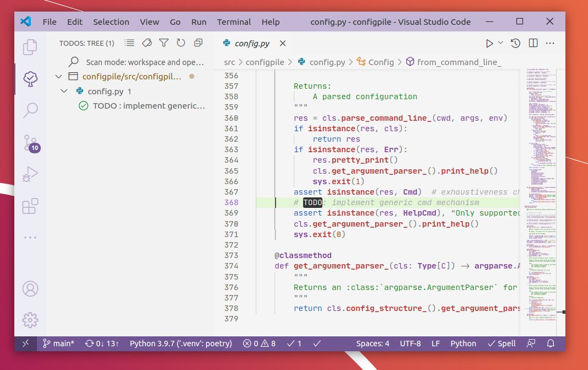Run the Python file with the play button

(489, 42)
